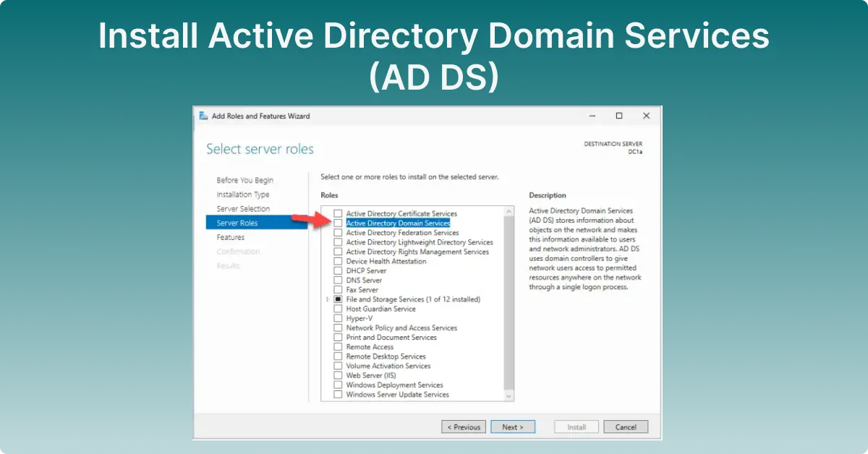Select the Web Server (IIS) label

371,375
